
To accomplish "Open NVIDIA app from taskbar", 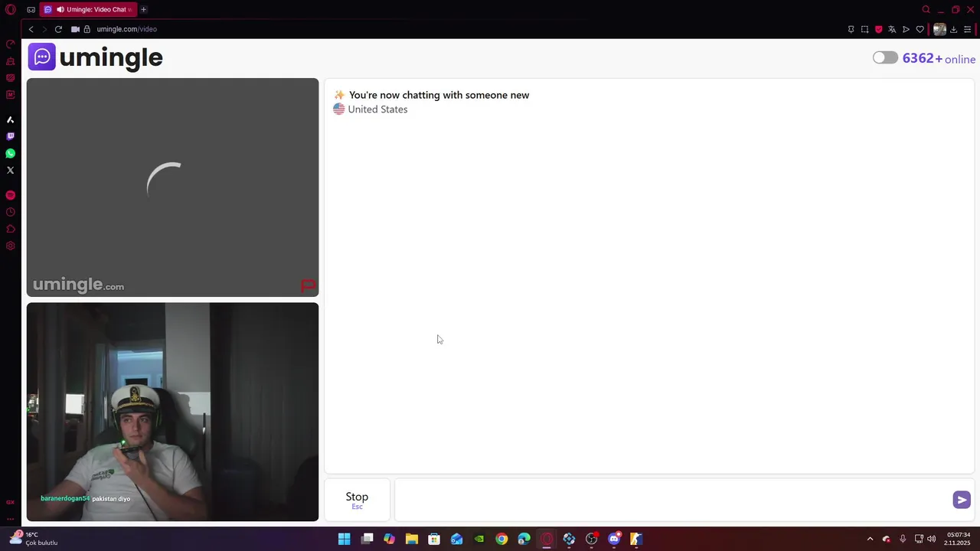I will point(479,539).
